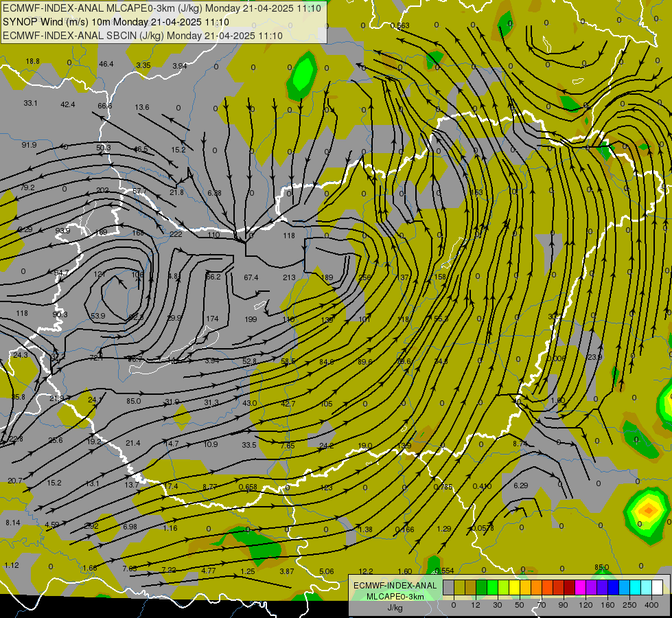This screenshot has height=618, width=672.
Task: Click the grid value 18.8
Action: [32, 61]
